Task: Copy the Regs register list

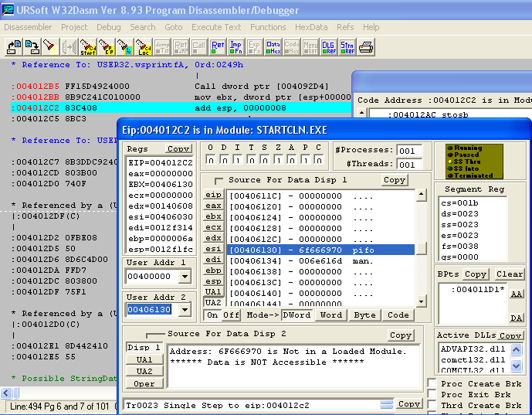Action: 178,148
